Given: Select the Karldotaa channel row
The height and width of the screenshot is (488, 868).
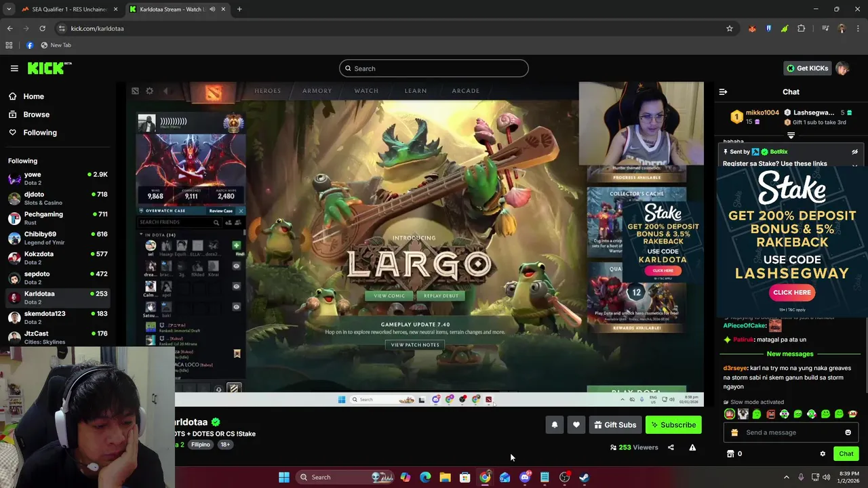Looking at the screenshot, I should coord(58,298).
